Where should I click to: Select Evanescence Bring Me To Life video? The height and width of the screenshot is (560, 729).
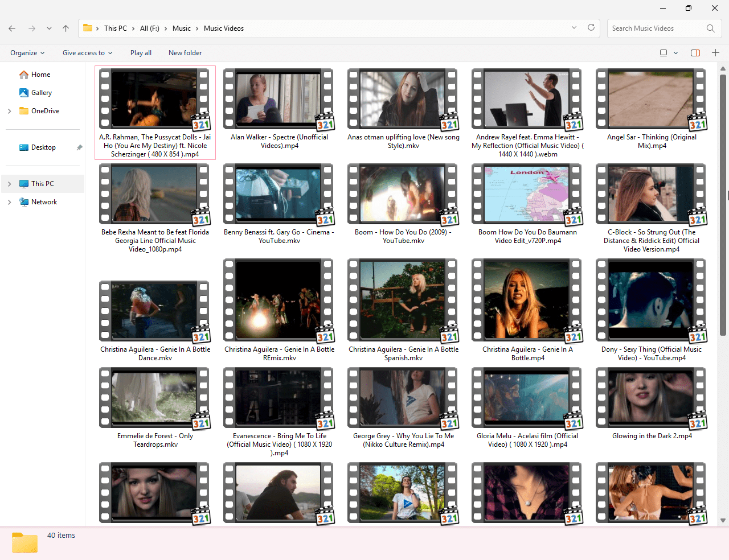(279, 412)
